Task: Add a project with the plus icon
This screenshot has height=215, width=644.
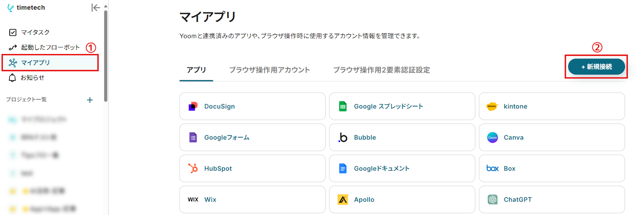Action: tap(90, 100)
